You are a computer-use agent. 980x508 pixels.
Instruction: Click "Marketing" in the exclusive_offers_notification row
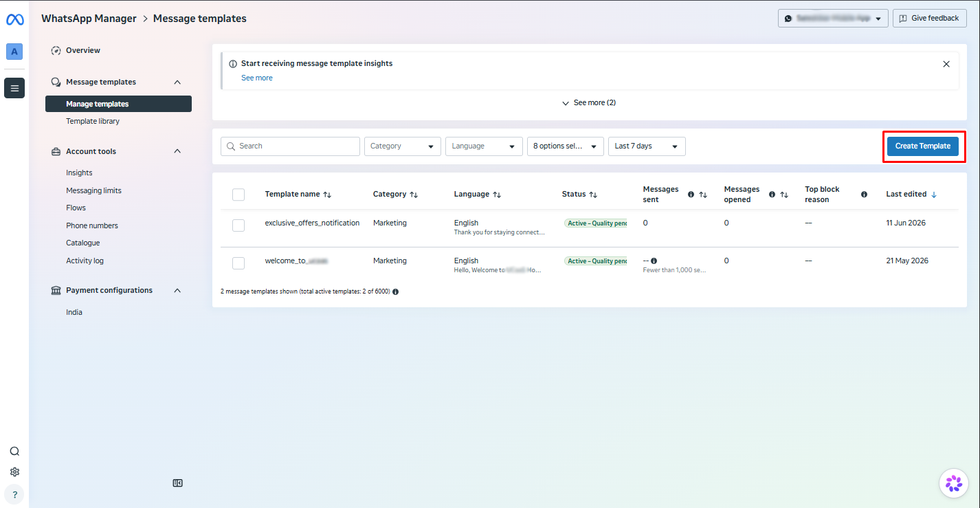click(x=390, y=223)
